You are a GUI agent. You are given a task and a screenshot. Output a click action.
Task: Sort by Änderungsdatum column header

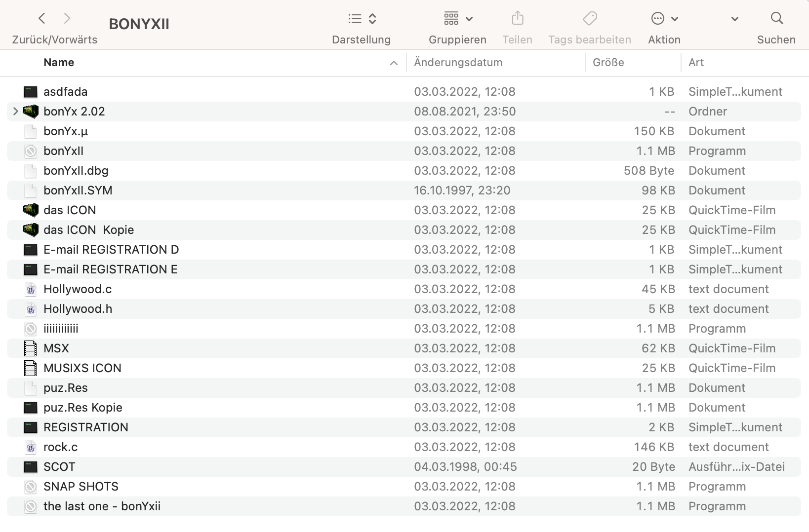click(458, 63)
